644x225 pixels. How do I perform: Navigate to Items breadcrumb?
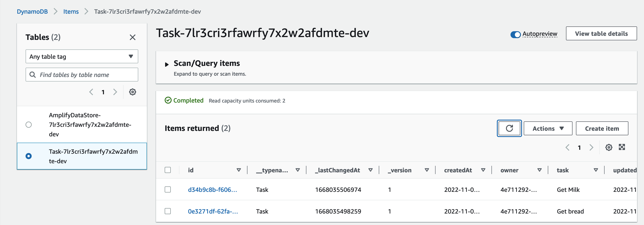pyautogui.click(x=71, y=11)
